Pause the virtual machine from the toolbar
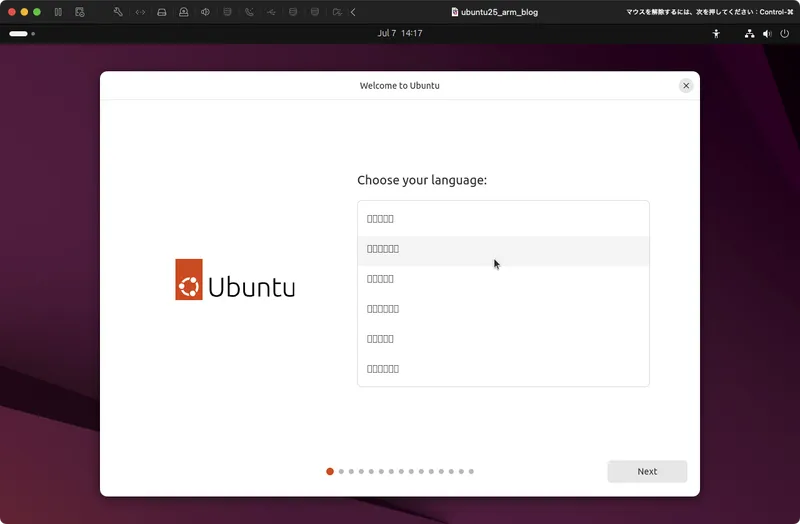800x524 pixels. [x=58, y=12]
